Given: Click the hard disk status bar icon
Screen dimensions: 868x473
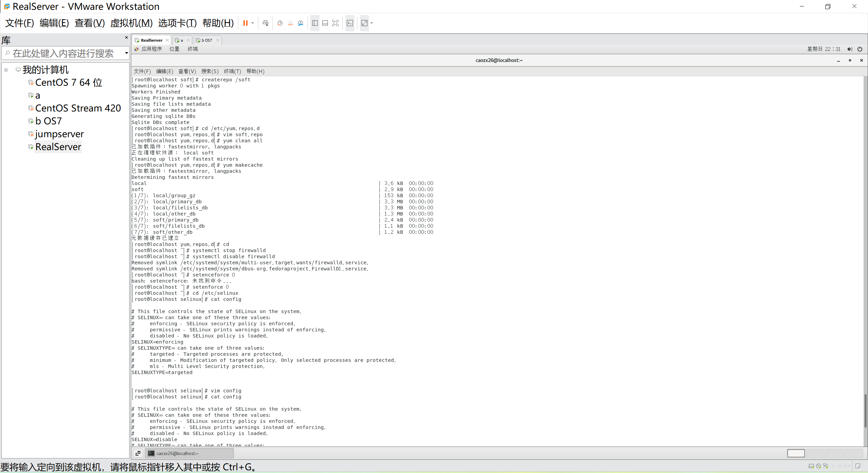Looking at the screenshot, I should (811, 466).
